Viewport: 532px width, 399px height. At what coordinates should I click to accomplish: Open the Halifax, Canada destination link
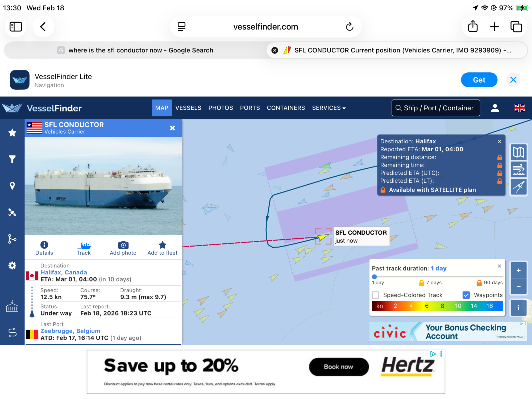[64, 272]
